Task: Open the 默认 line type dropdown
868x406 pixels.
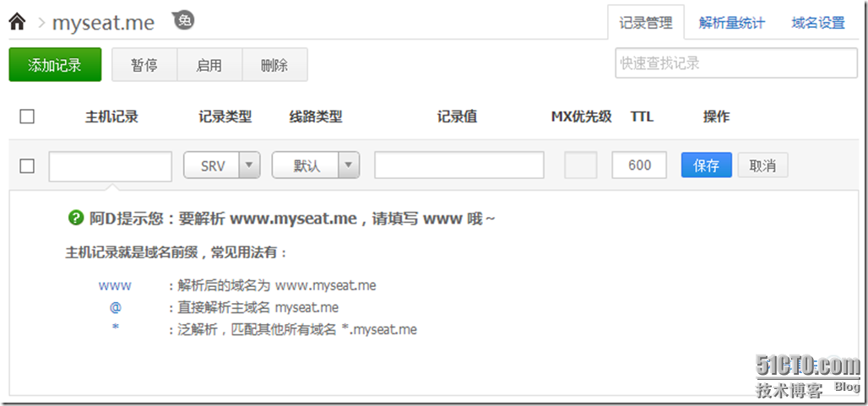Action: [316, 165]
